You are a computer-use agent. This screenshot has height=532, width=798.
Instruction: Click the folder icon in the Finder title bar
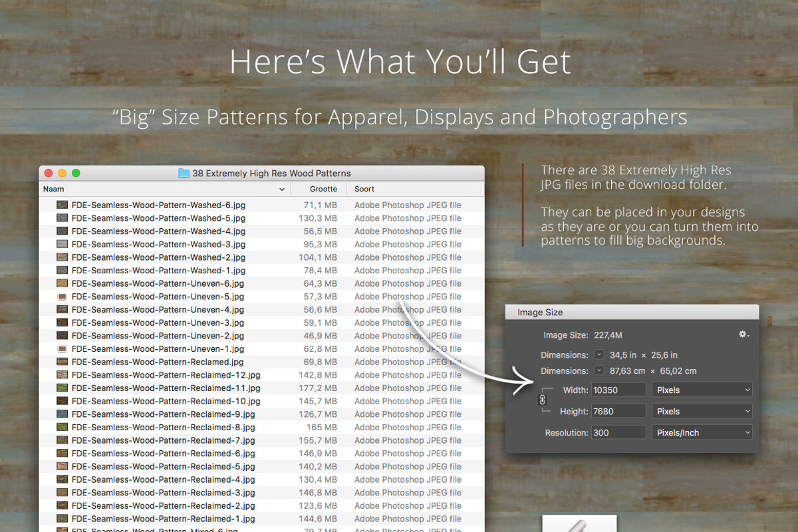pos(184,173)
